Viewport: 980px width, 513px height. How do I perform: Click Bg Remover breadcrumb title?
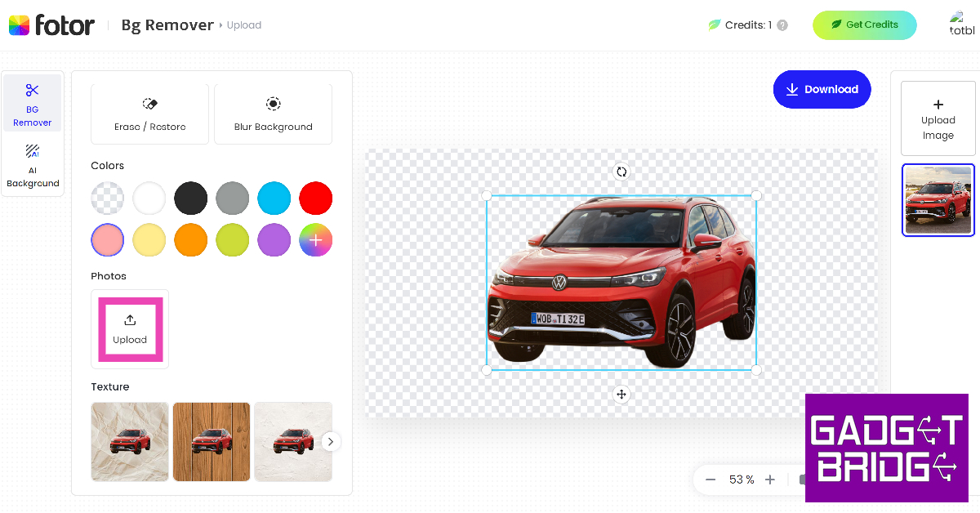tap(167, 25)
